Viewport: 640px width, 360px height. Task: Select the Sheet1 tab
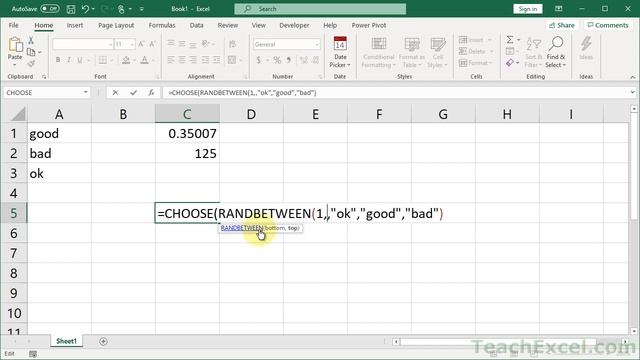point(66,341)
